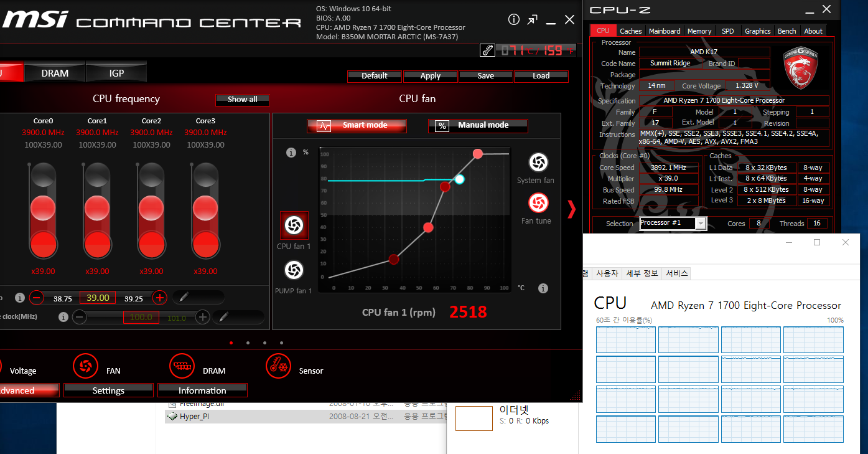Screen dimensions: 868x454
Task: Open the FAN advanced icon
Action: 85,366
